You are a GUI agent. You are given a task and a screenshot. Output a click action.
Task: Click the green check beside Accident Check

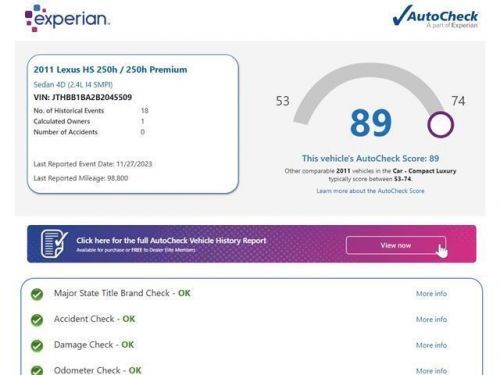tap(37, 320)
